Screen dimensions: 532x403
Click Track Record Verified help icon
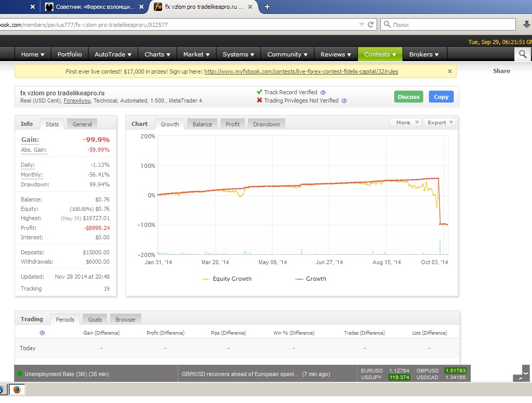pos(323,92)
